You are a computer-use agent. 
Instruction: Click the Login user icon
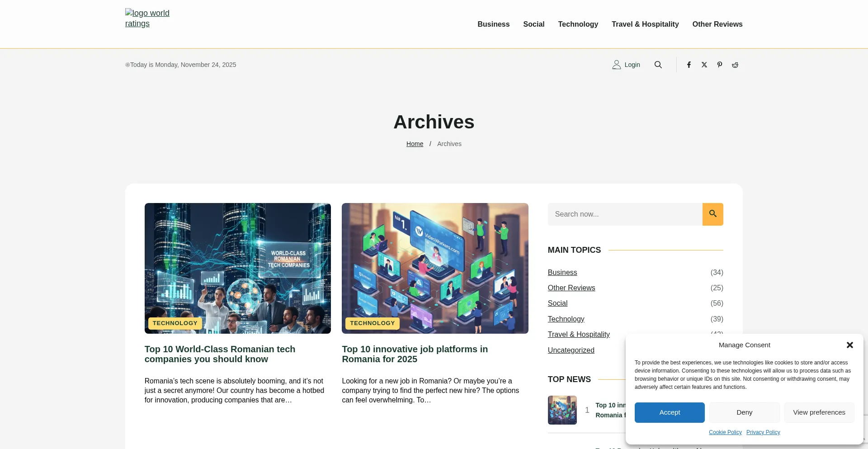click(617, 65)
